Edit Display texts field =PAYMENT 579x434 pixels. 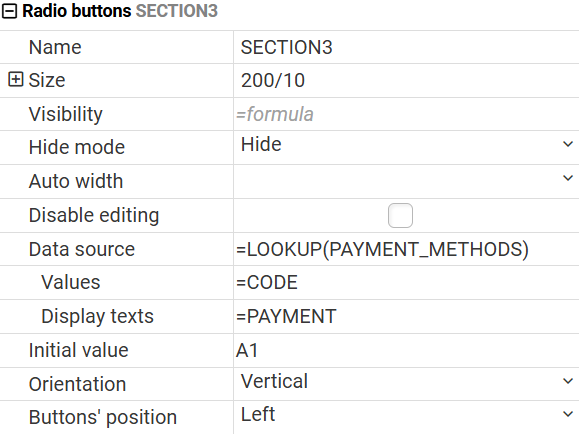[x=406, y=317]
